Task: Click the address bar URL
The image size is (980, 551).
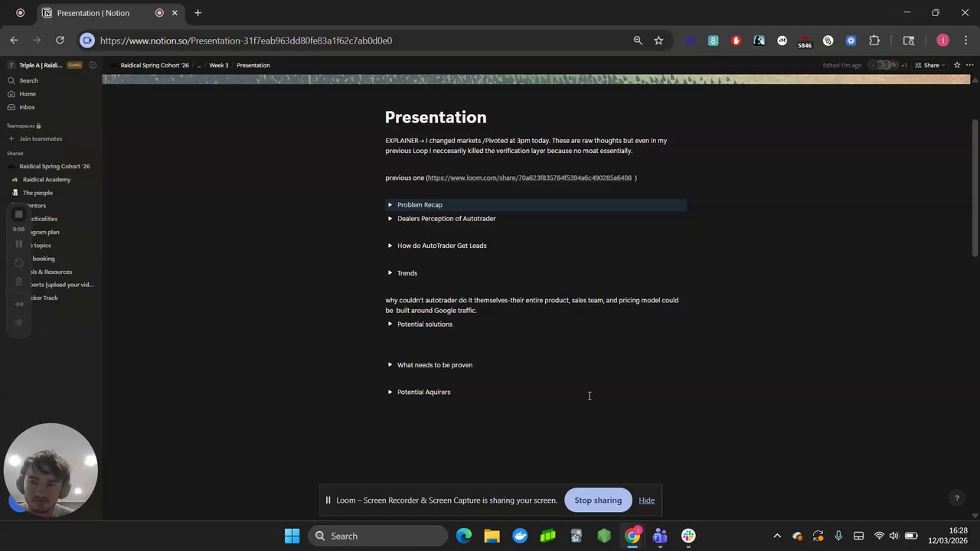Action: pos(246,41)
